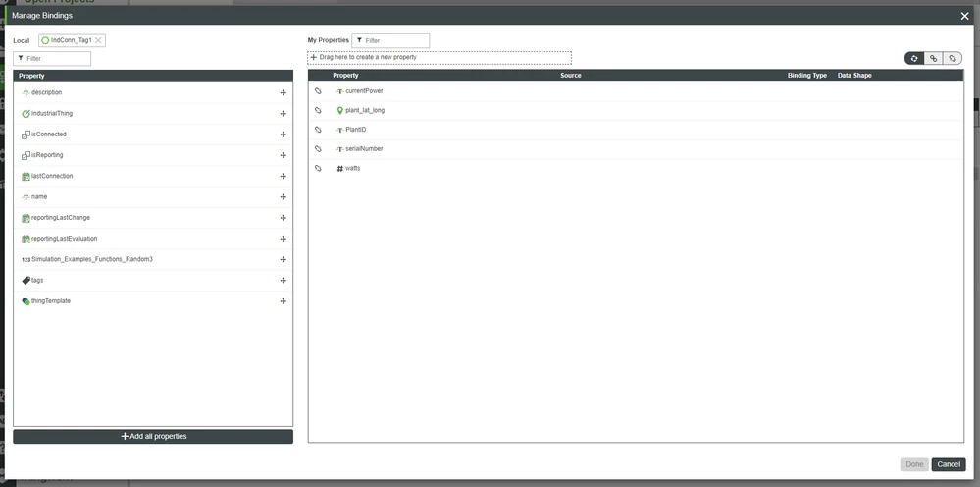Click the calendar icon beside lastConnection

(26, 177)
